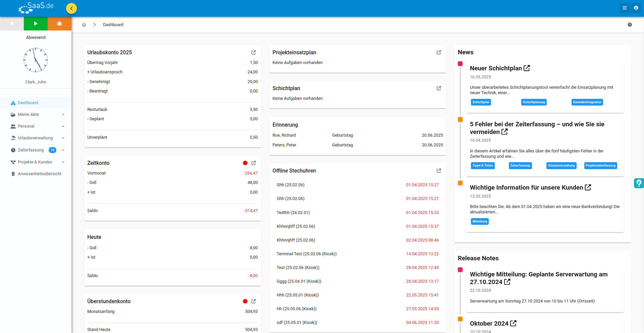Open Zeitkonto external link icon
Viewport: 644px width, 333px height.
254,163
